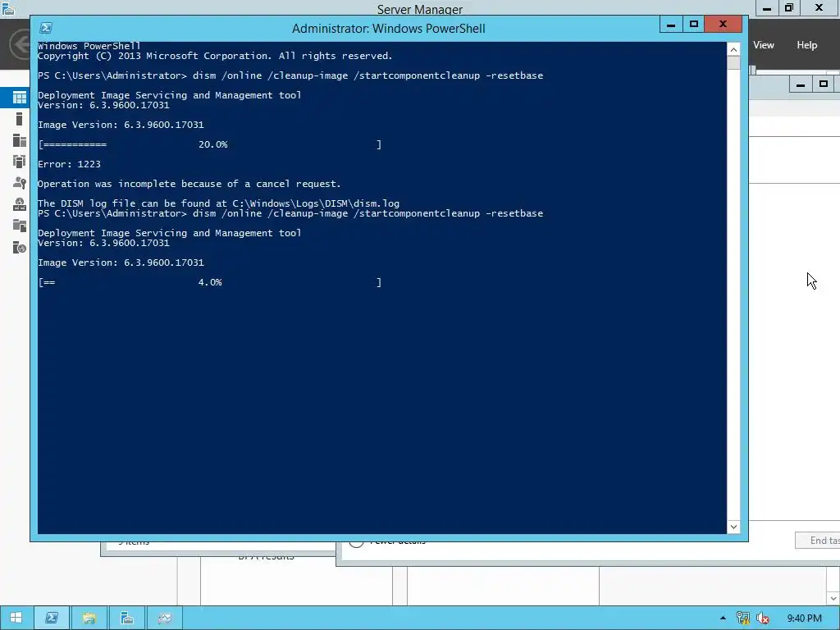
Task: Maximize the PowerShell window
Action: click(x=694, y=24)
